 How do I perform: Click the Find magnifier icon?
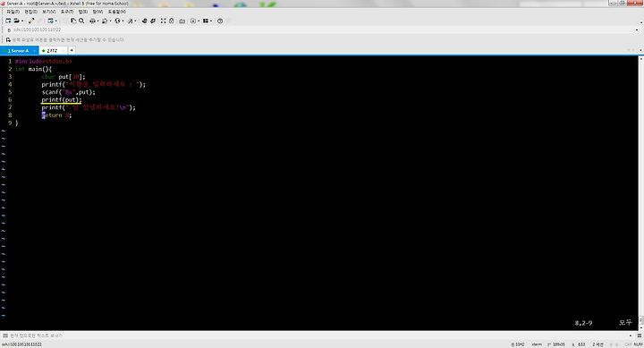[81, 21]
